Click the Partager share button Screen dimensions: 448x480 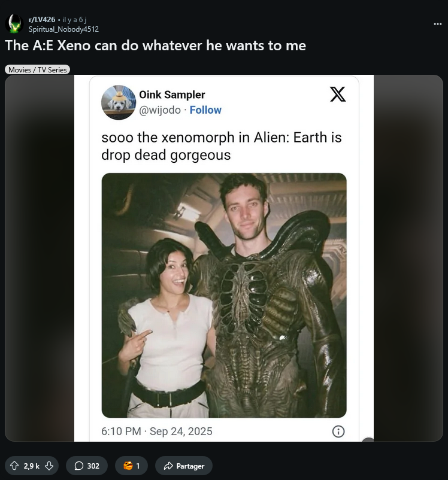pyautogui.click(x=184, y=466)
